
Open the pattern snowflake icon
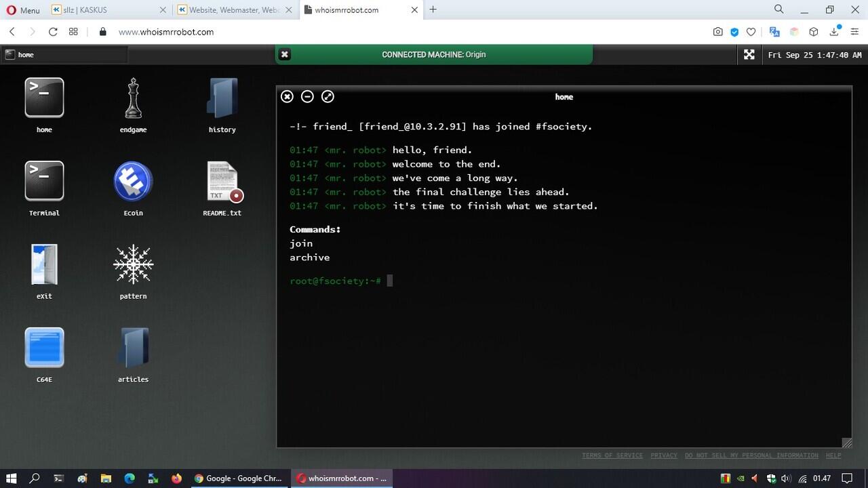pos(133,264)
